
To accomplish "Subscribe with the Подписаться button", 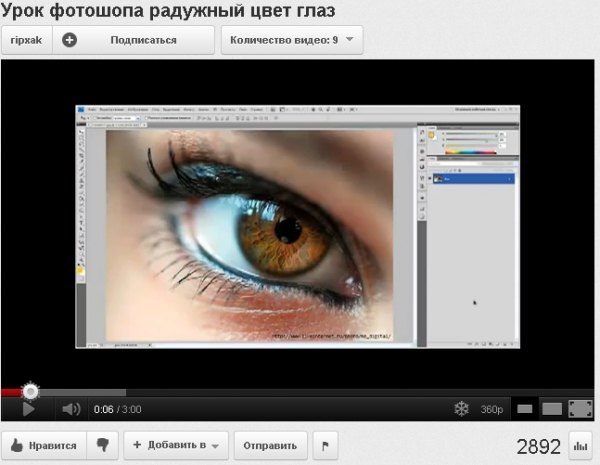I will pyautogui.click(x=134, y=40).
